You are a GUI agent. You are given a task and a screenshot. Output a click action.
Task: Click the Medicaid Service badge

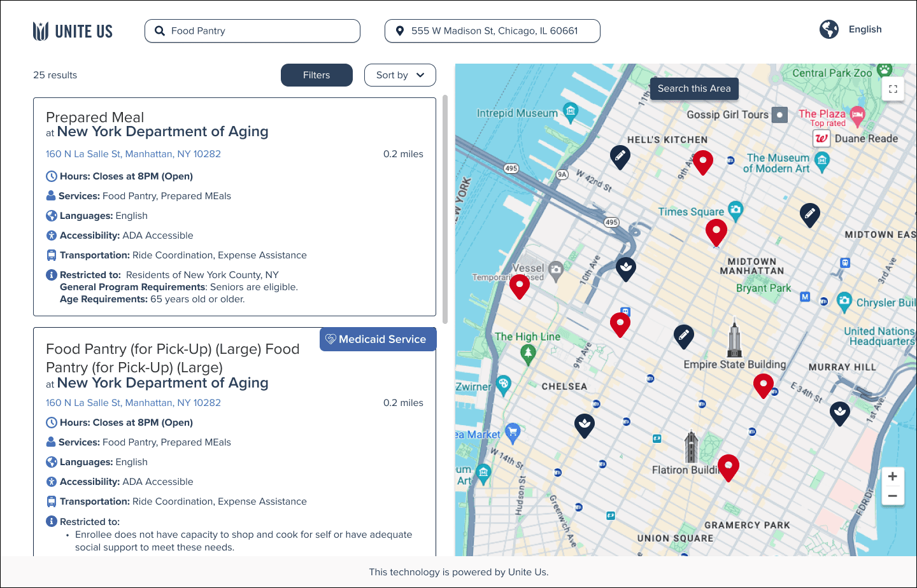pos(378,339)
